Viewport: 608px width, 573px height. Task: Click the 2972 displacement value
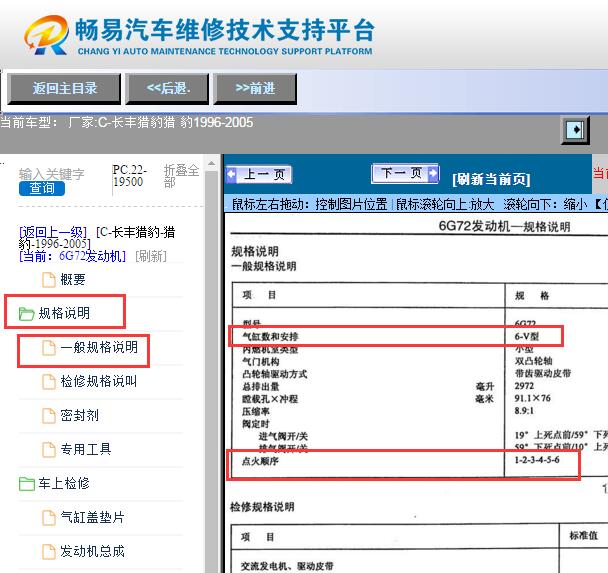(524, 386)
